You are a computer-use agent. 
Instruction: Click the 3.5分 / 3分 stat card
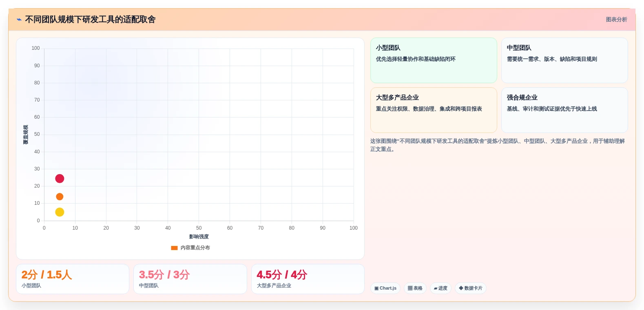190,279
